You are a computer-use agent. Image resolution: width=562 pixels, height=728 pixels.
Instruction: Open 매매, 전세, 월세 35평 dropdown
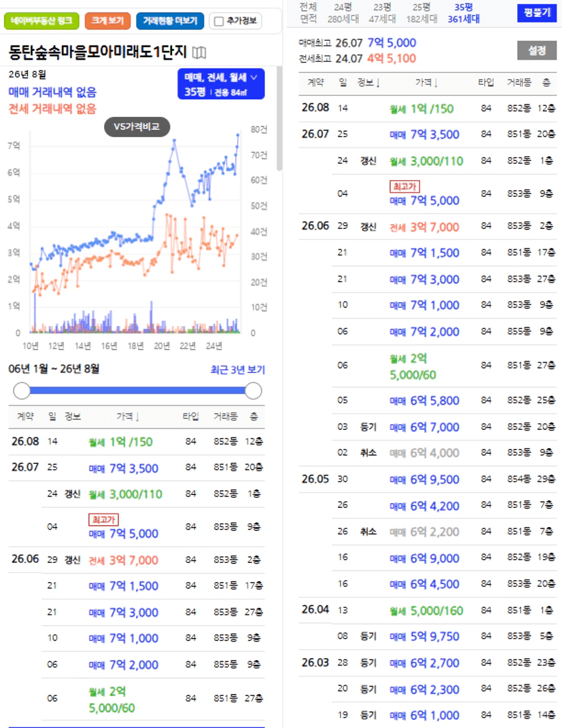pos(221,84)
